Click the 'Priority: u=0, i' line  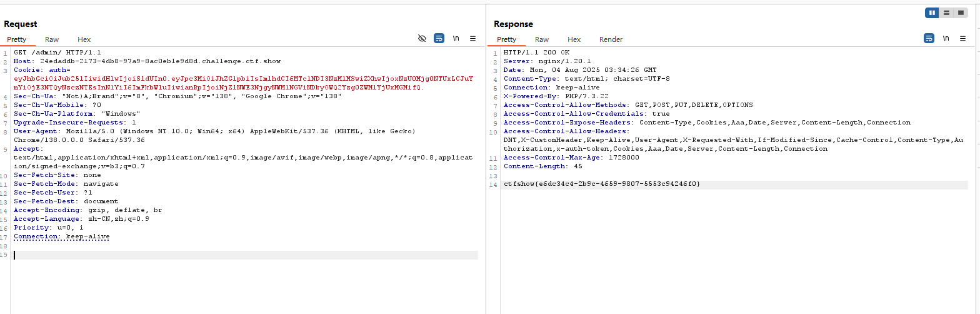(48, 228)
